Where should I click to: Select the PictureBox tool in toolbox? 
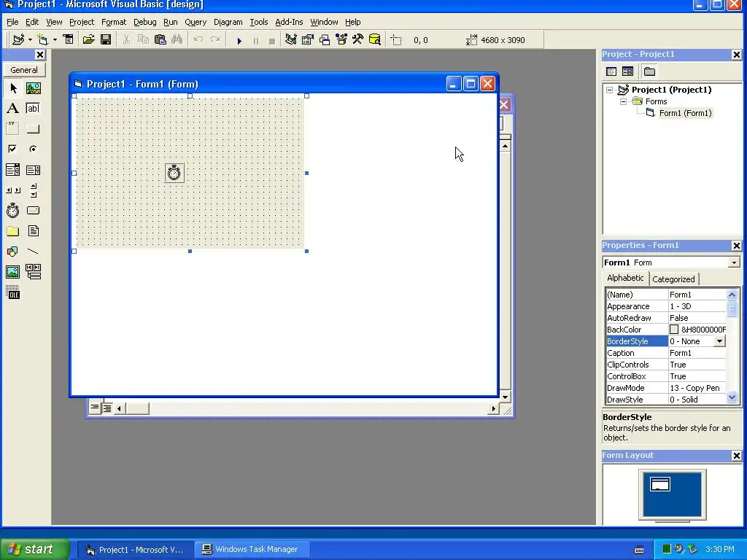[34, 88]
